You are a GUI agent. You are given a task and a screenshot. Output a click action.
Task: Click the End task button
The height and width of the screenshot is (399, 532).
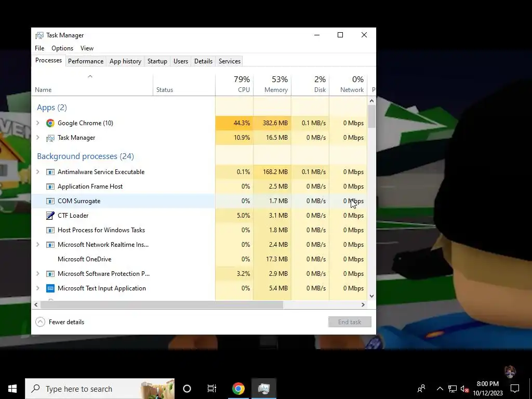point(350,322)
